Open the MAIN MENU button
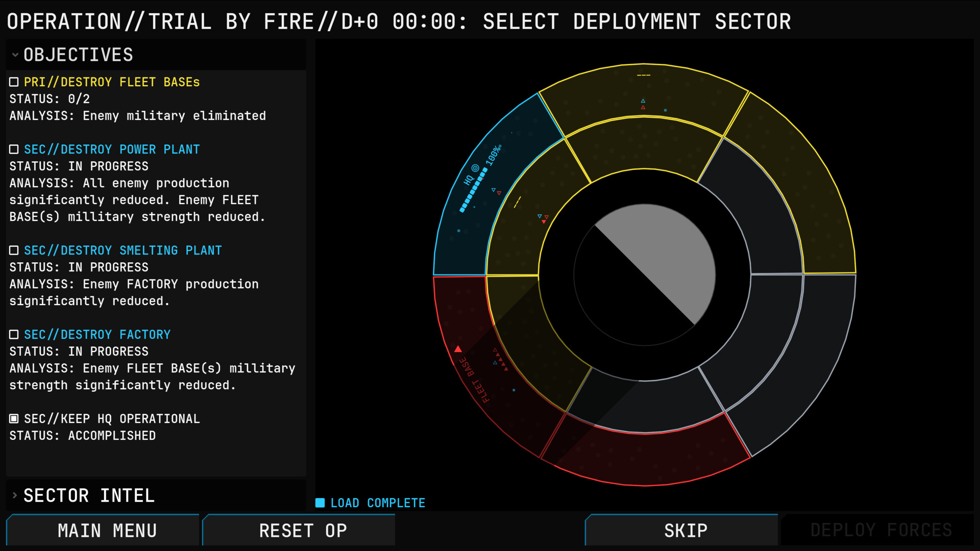The height and width of the screenshot is (551, 980). (x=103, y=530)
